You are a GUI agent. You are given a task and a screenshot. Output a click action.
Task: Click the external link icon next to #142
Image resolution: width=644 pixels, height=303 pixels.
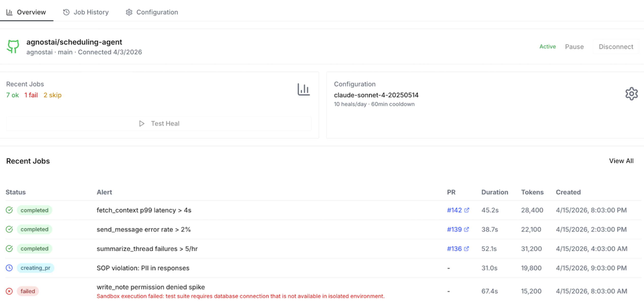click(466, 210)
